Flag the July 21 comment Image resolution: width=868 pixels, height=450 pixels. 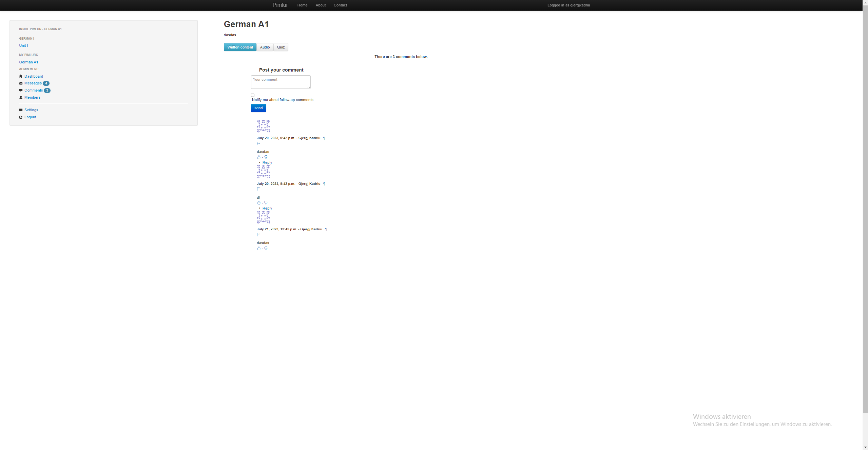pos(259,234)
